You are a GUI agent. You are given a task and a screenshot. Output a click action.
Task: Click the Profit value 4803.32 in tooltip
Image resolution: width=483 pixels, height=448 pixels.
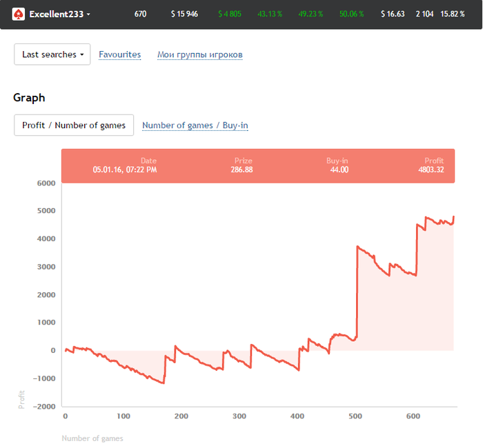point(430,170)
